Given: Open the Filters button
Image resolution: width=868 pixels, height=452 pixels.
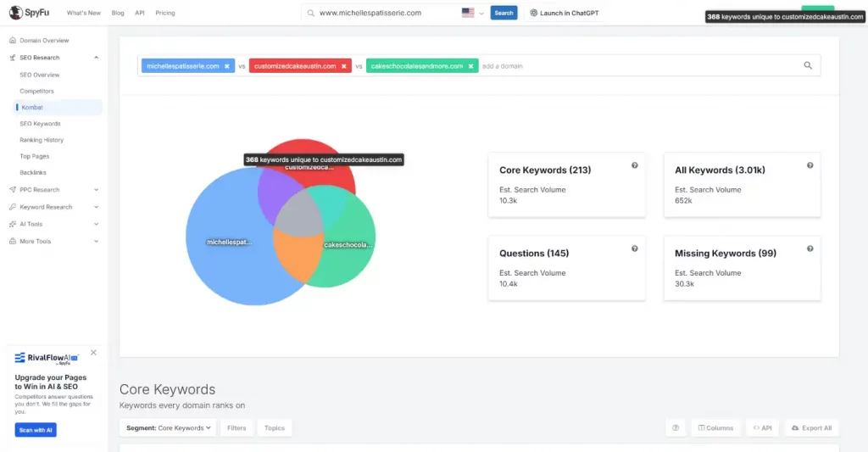Looking at the screenshot, I should click(236, 427).
